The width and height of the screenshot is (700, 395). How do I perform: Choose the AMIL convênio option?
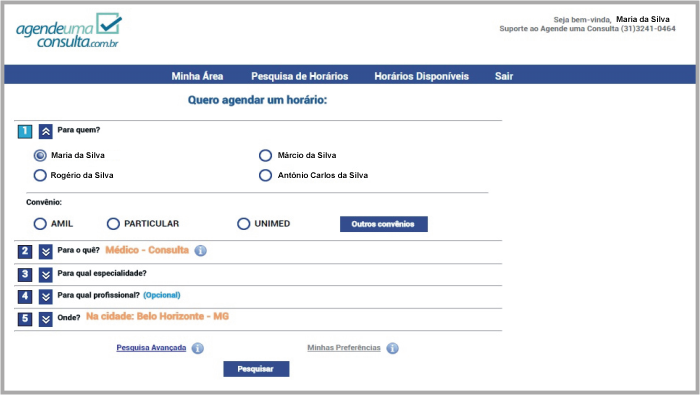pos(40,224)
